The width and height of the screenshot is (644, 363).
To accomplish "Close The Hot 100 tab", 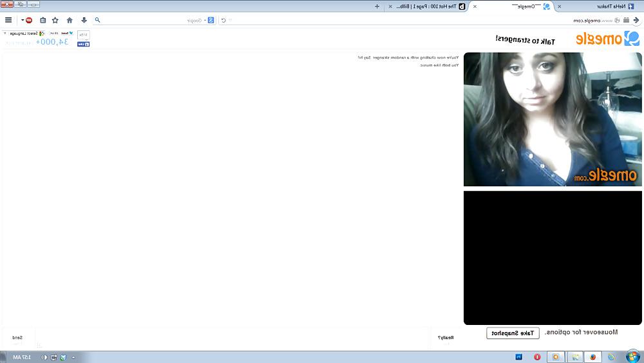I will pos(390,6).
